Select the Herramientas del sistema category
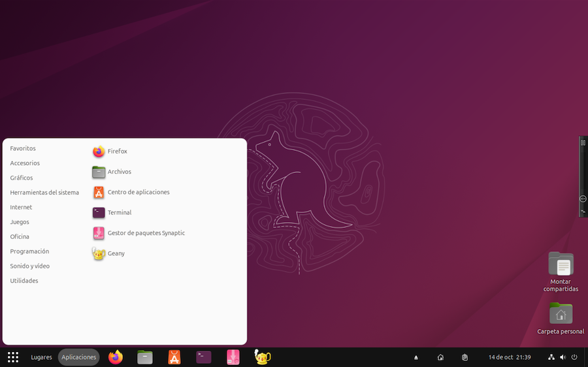The width and height of the screenshot is (588, 367). point(44,193)
